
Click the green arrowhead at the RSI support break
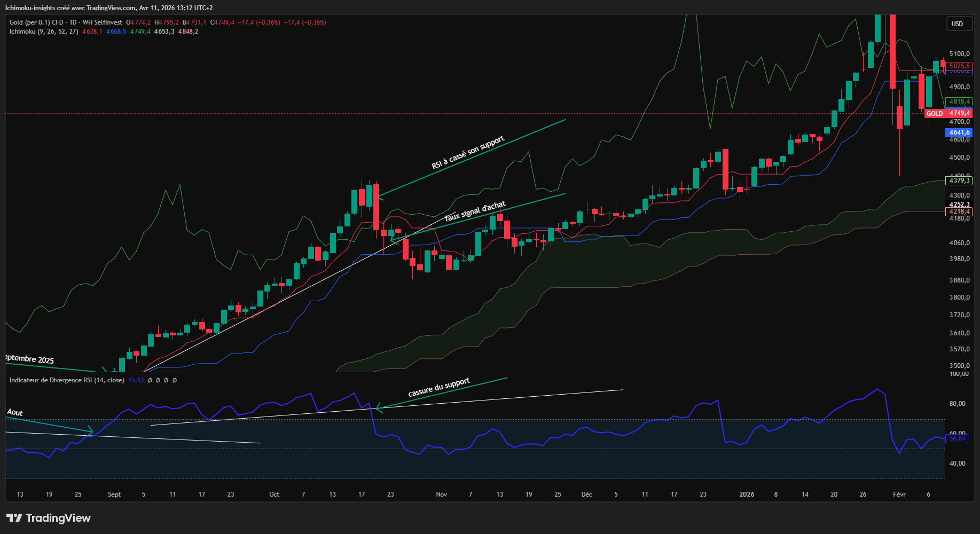click(x=379, y=409)
